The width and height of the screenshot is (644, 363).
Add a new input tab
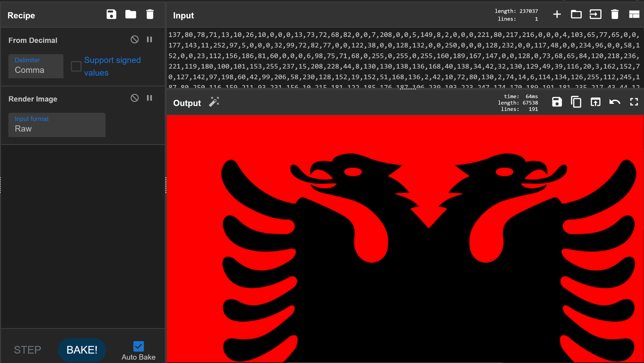(x=557, y=14)
